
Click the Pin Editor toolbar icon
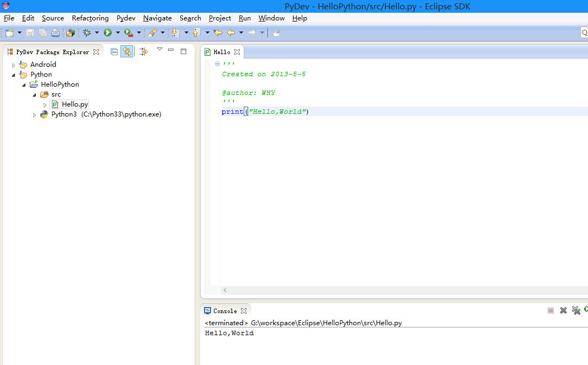277,33
